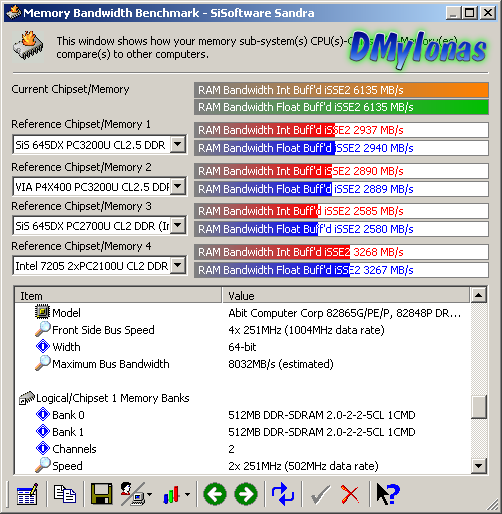The image size is (502, 514).
Task: Select the Bank 0 row label
Action: (x=68, y=415)
